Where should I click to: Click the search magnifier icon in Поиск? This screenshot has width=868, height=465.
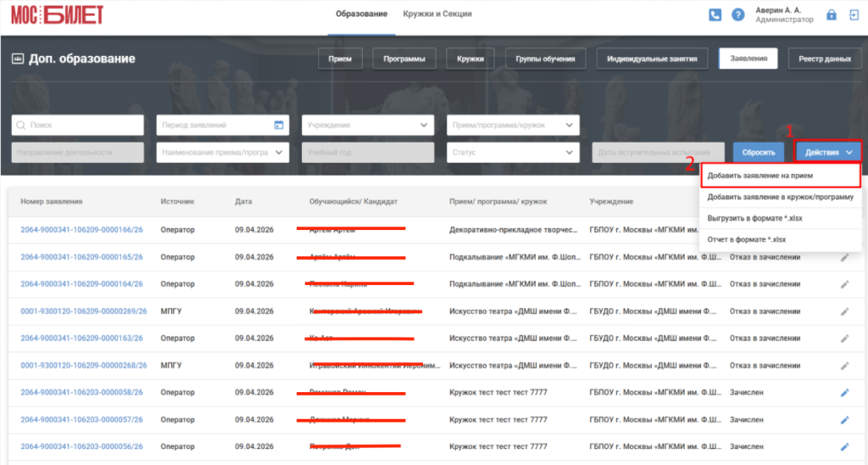[21, 126]
